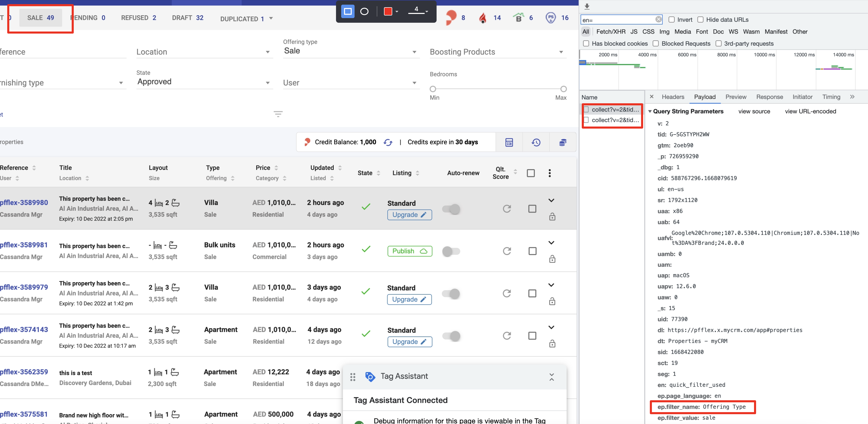Click the lock icon for pfflex-3589981
Viewport: 868px width, 424px height.
552,259
